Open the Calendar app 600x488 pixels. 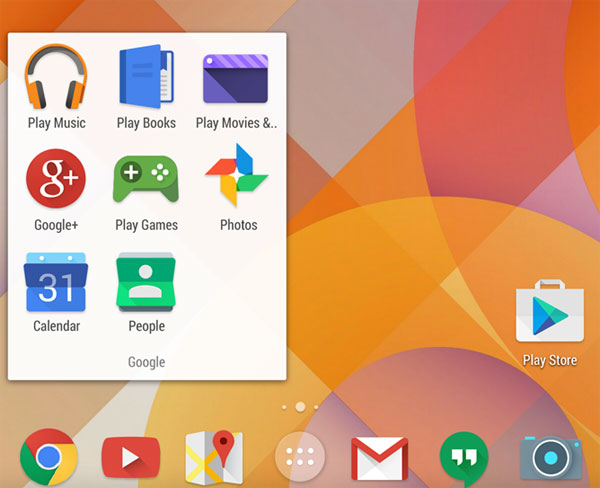pos(56,282)
